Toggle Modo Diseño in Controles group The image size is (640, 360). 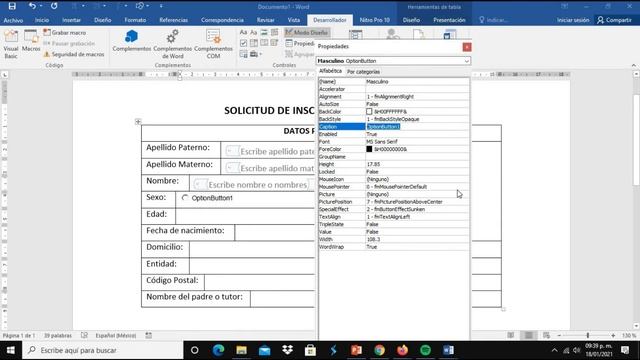click(307, 32)
